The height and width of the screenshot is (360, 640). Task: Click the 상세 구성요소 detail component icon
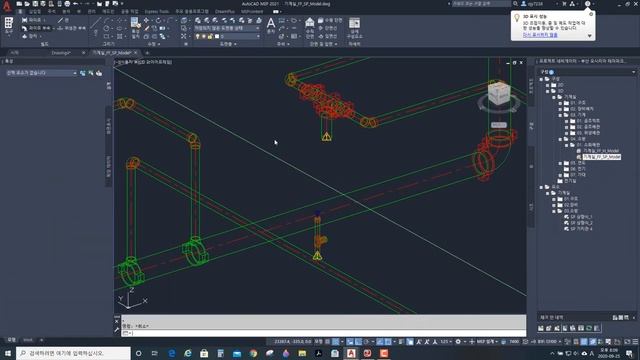pyautogui.click(x=354, y=23)
